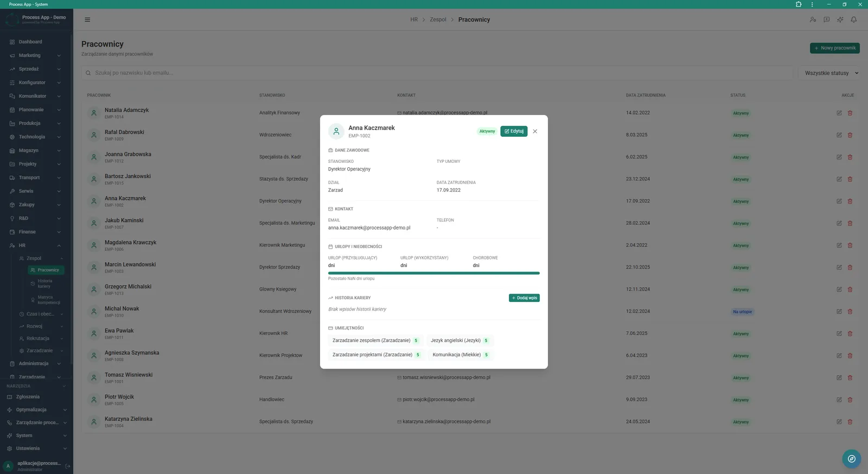The height and width of the screenshot is (474, 868).
Task: Edit Piotr Wojcik row icon
Action: click(839, 400)
